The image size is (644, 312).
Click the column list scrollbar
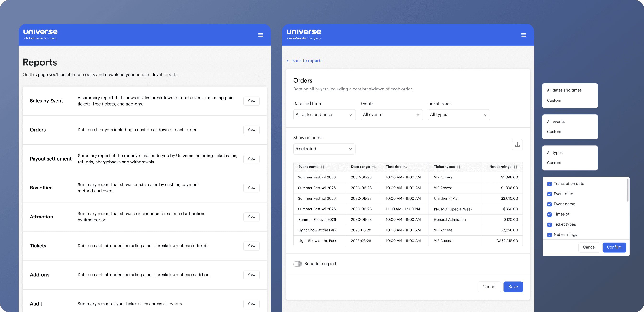coord(627,190)
